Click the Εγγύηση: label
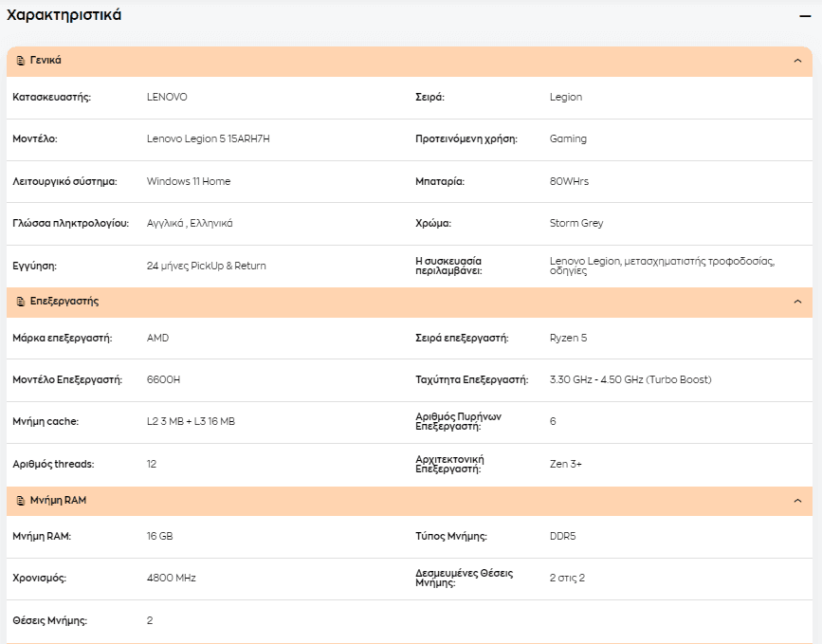This screenshot has height=644, width=822. (34, 266)
